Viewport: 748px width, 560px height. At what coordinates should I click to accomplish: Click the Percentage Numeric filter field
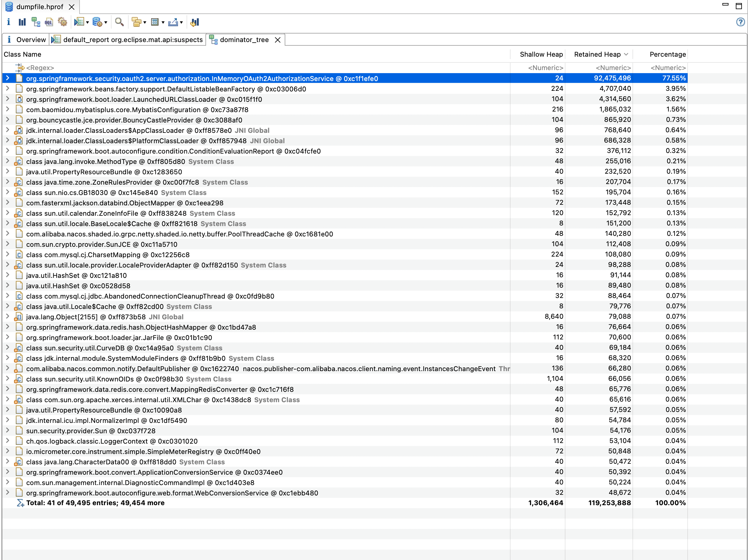[660, 68]
